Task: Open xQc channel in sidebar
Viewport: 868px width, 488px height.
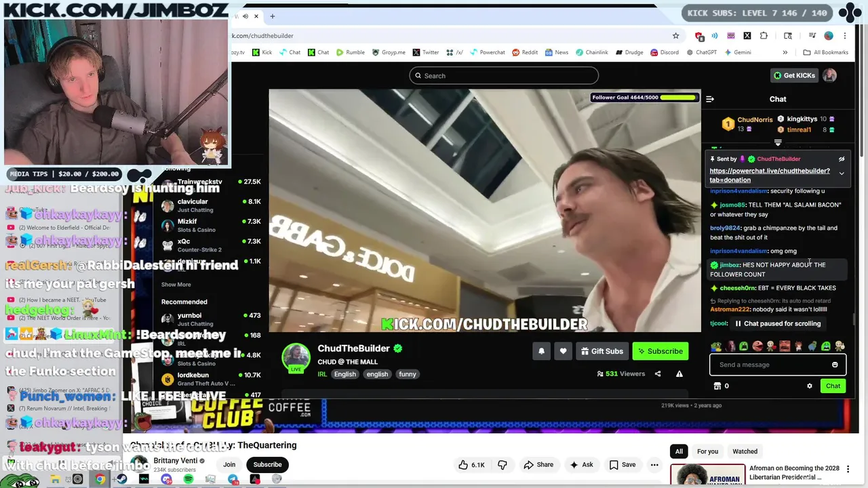Action: point(211,245)
